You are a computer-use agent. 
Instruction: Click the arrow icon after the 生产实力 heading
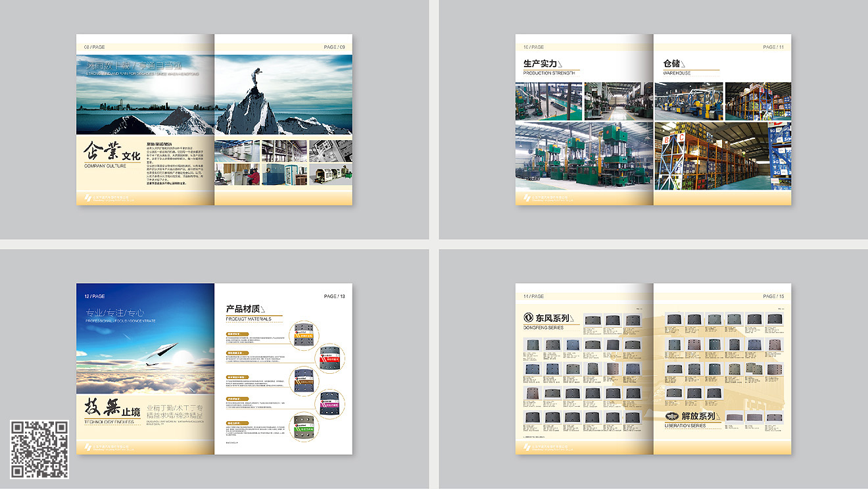tap(561, 64)
